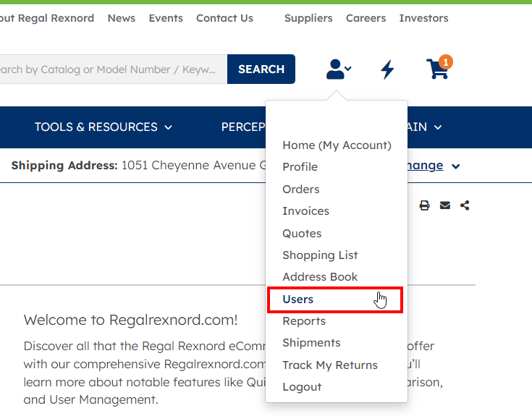The height and width of the screenshot is (416, 532).
Task: Open Orders from account menu
Action: pos(301,189)
